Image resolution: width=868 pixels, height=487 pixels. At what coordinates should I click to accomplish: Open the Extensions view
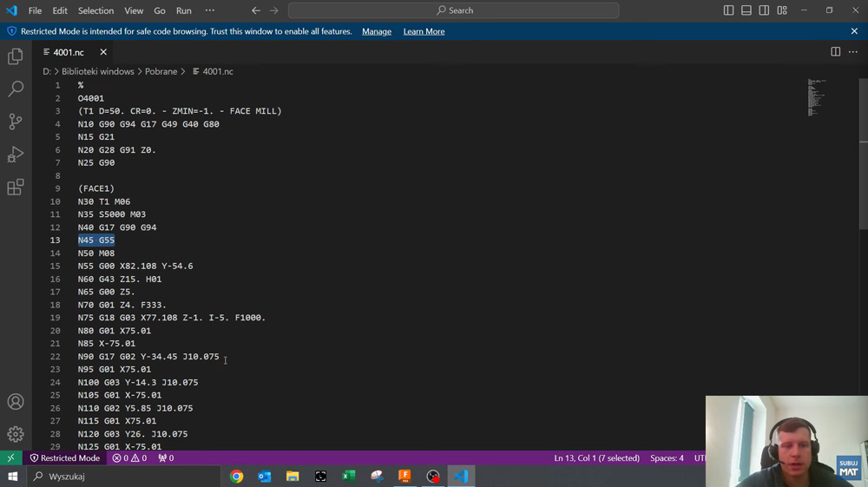[16, 188]
